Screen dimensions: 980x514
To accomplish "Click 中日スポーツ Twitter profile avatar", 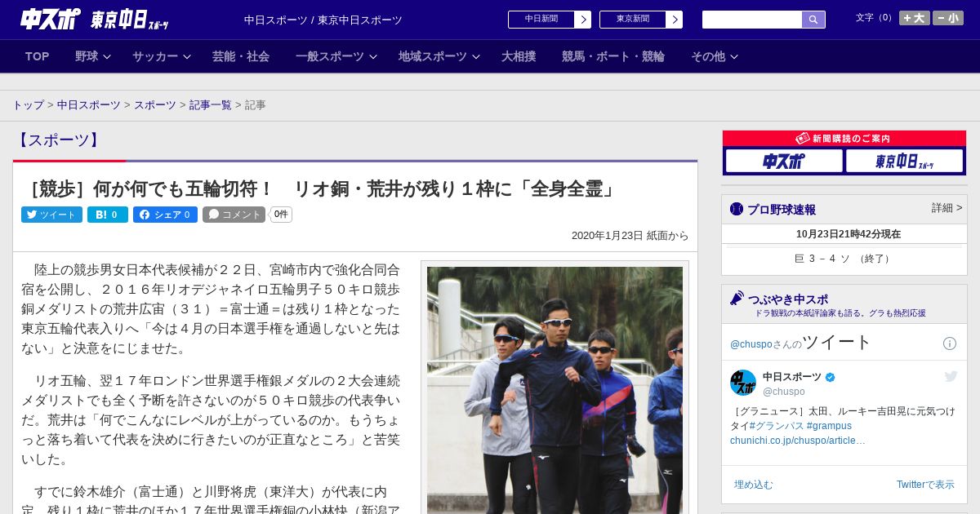I will coord(743,383).
